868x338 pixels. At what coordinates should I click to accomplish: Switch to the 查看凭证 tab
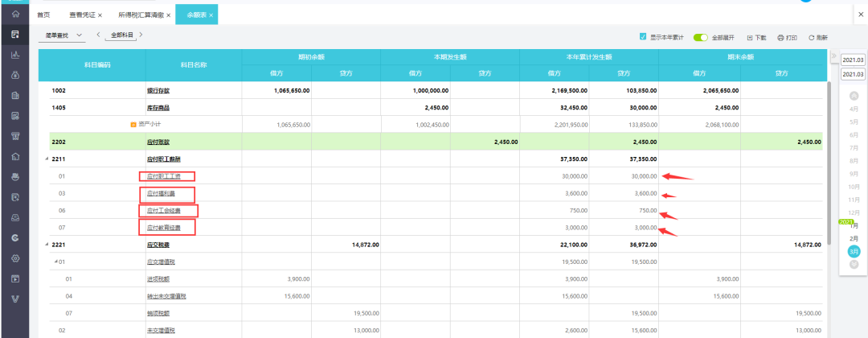pos(81,15)
